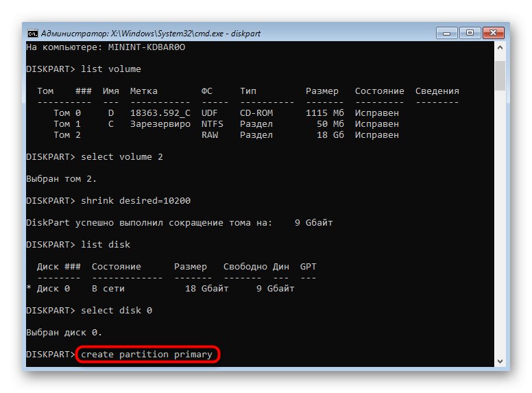Close the diskpart command window
The image size is (532, 393).
tap(494, 33)
